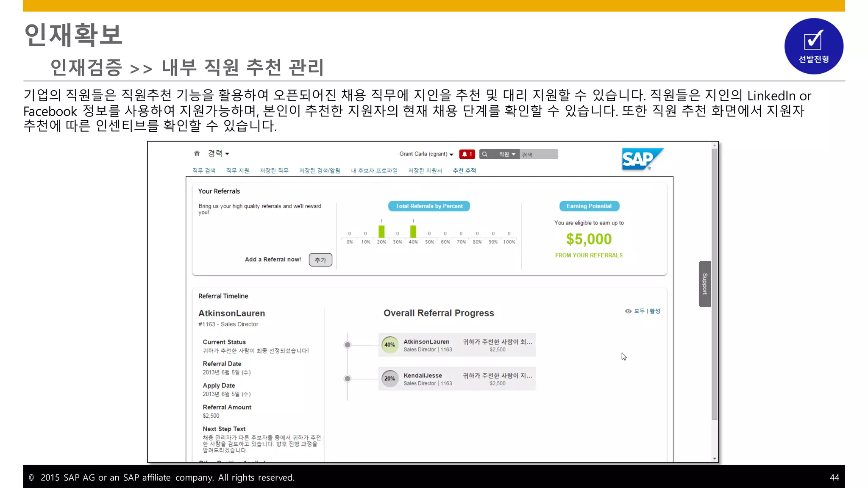This screenshot has height=488, width=868.
Task: Click the 'Referral Timeline' heading
Action: tap(223, 296)
